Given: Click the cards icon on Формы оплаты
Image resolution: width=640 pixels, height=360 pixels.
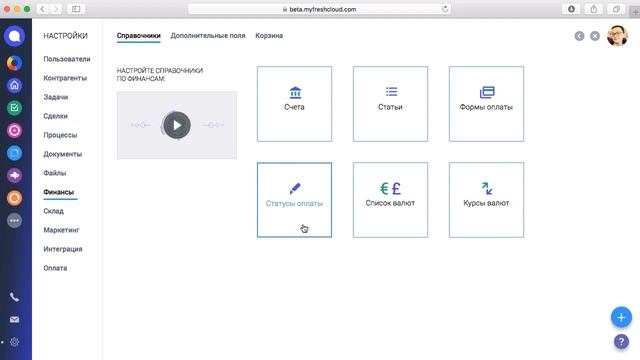Looking at the screenshot, I should coord(487,92).
